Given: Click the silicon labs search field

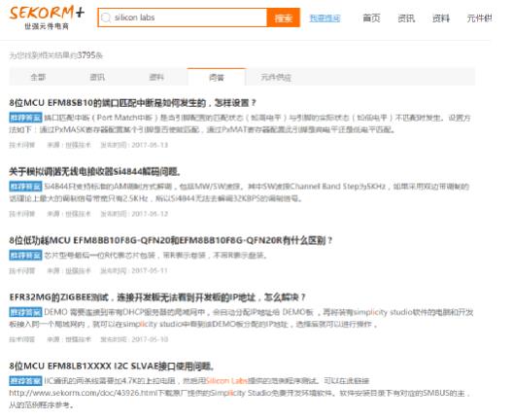Looking at the screenshot, I should coord(183,17).
